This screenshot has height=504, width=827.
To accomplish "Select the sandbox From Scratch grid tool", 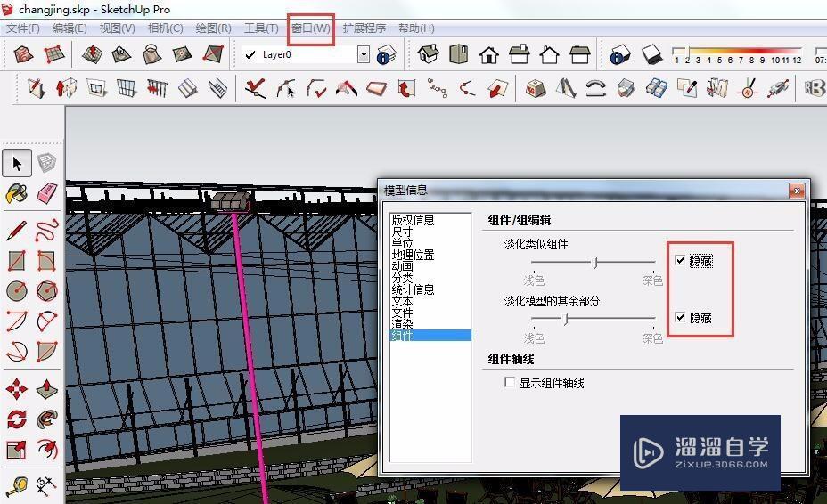I will pos(53,54).
